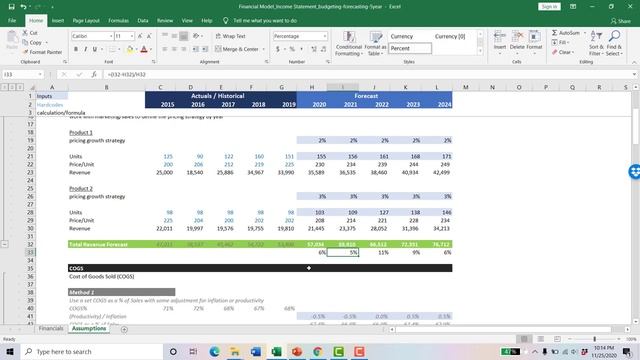Apply the Accounting dollar format
The width and height of the screenshot is (640, 360).
pos(278,49)
